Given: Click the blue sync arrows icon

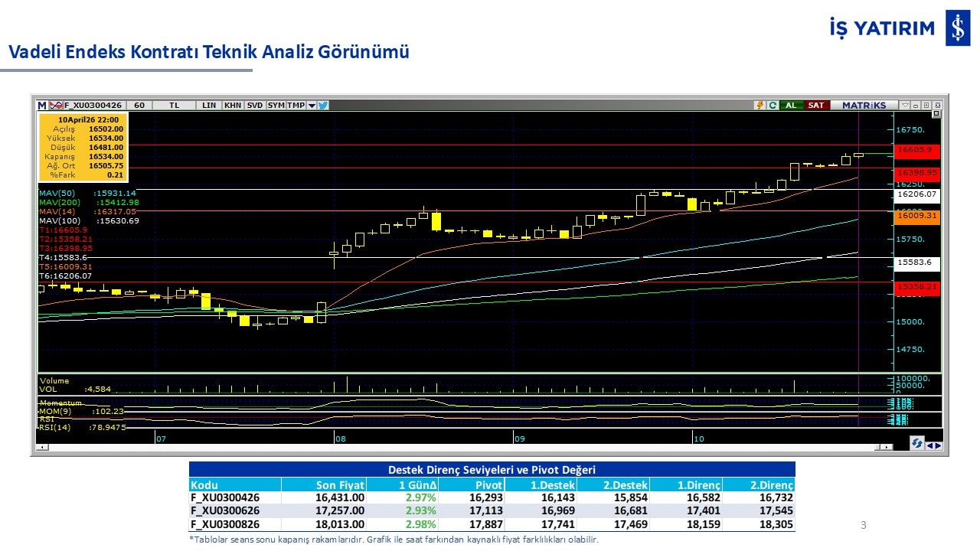Looking at the screenshot, I should (916, 443).
